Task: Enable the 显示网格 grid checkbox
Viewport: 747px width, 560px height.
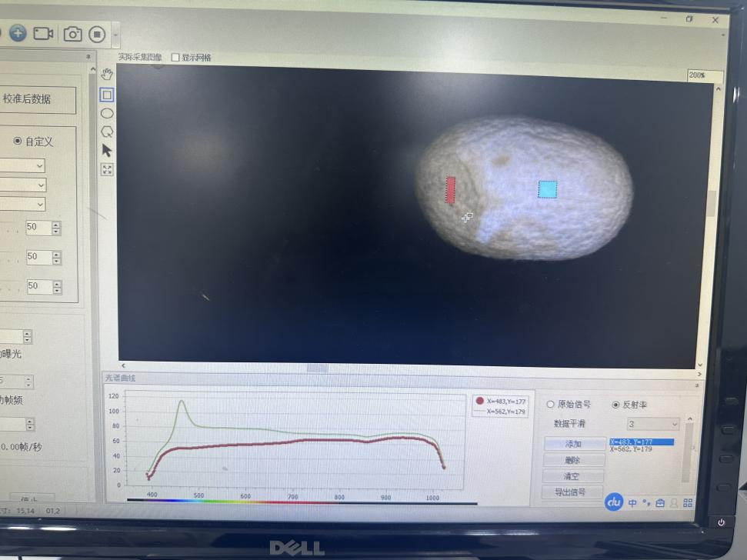Action: pyautogui.click(x=175, y=58)
